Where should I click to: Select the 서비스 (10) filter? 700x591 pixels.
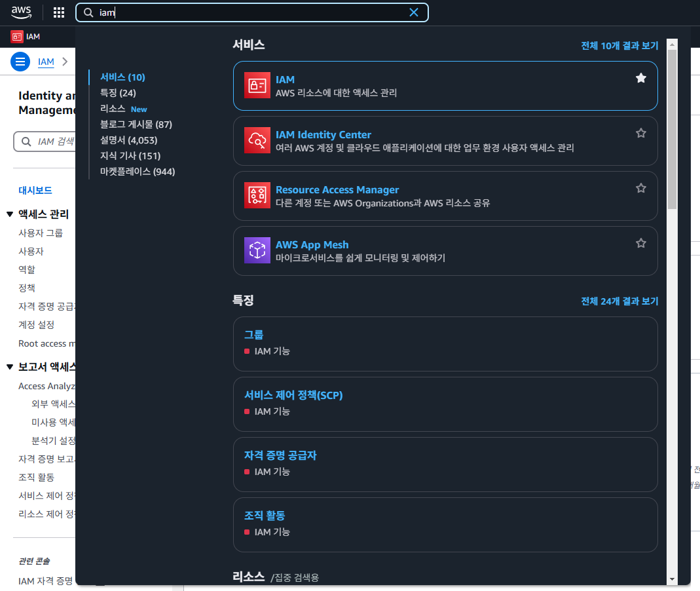point(122,77)
